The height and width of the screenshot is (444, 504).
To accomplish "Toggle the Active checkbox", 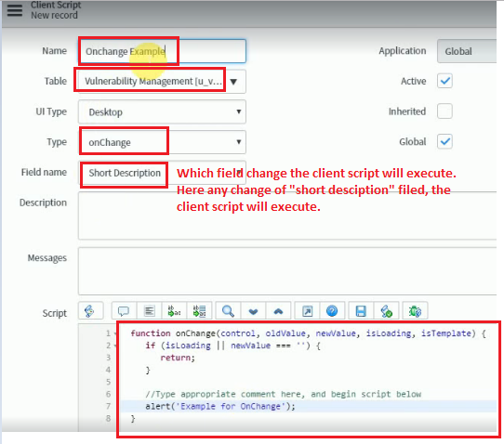I will (444, 81).
